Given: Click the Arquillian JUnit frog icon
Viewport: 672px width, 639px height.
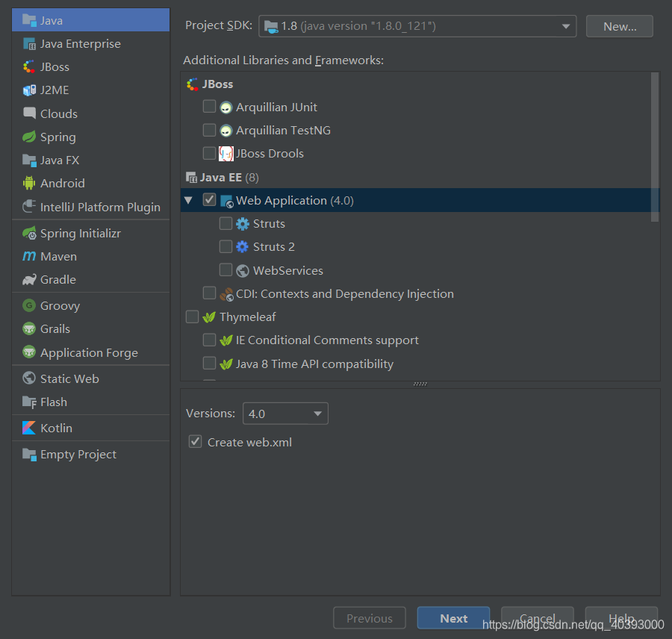Looking at the screenshot, I should (x=225, y=107).
